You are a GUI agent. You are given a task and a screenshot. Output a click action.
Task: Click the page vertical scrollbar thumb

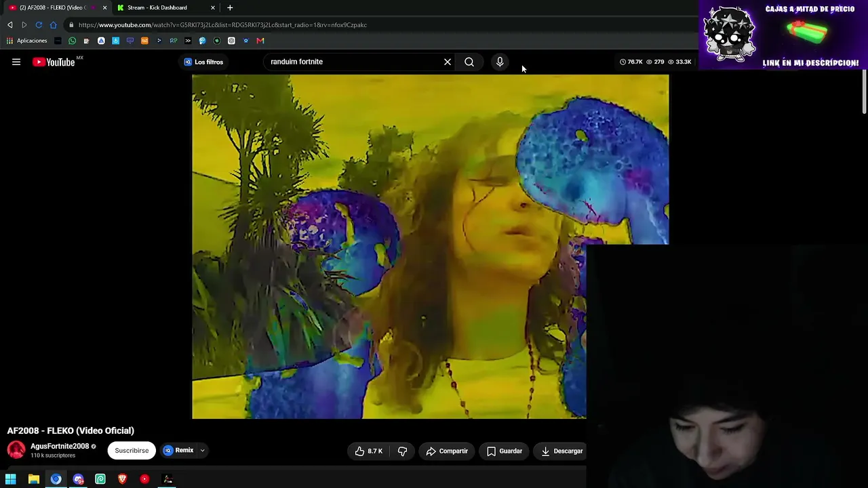(864, 91)
